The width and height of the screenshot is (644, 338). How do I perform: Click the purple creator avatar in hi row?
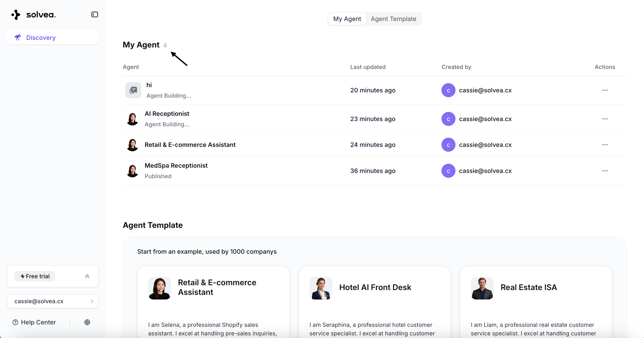click(448, 90)
